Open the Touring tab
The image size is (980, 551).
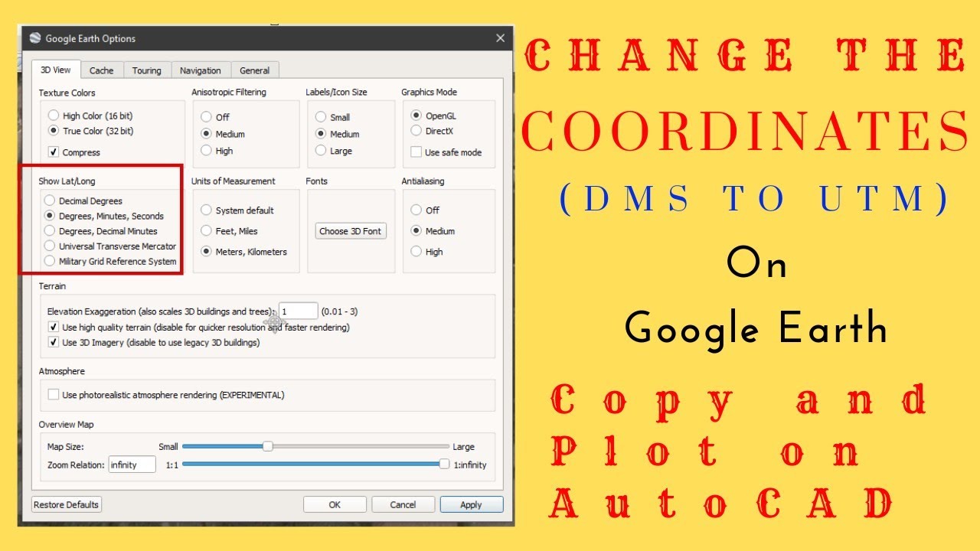(x=146, y=70)
